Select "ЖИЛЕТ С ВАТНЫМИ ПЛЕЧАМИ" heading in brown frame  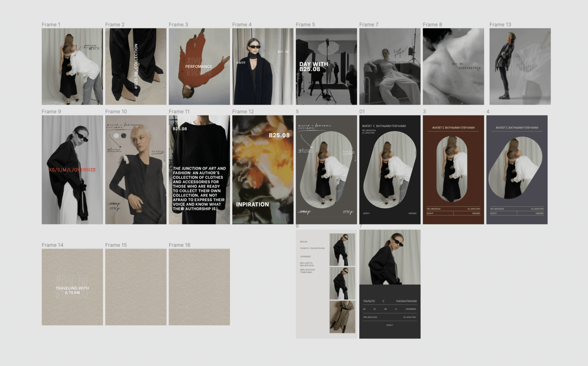coord(453,128)
